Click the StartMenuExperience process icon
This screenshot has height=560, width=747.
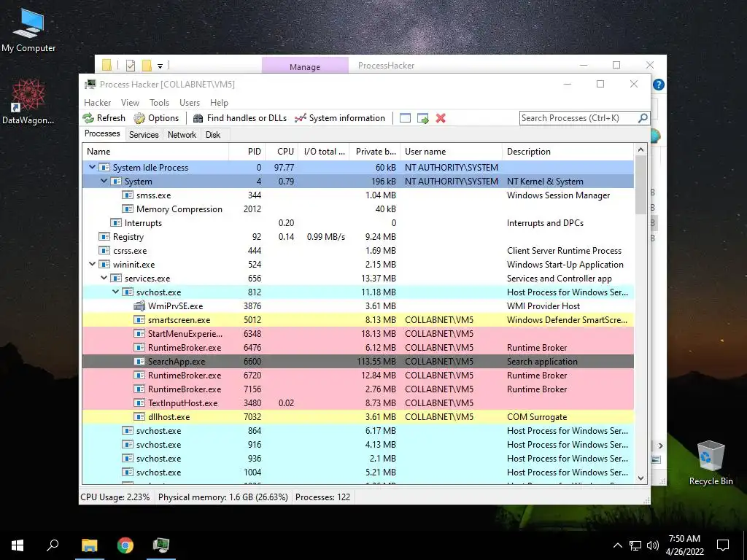(x=139, y=334)
